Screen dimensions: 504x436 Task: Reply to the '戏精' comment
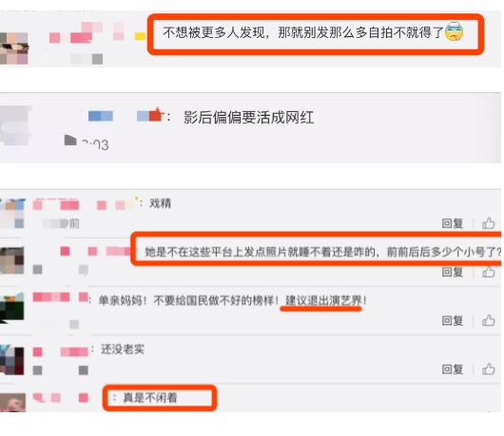453,223
